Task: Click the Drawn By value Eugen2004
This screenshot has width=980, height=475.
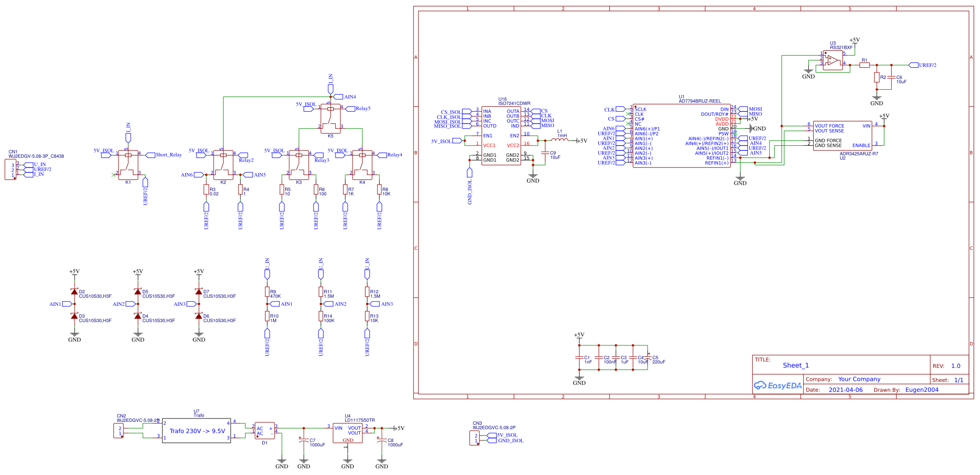Action: coord(921,390)
